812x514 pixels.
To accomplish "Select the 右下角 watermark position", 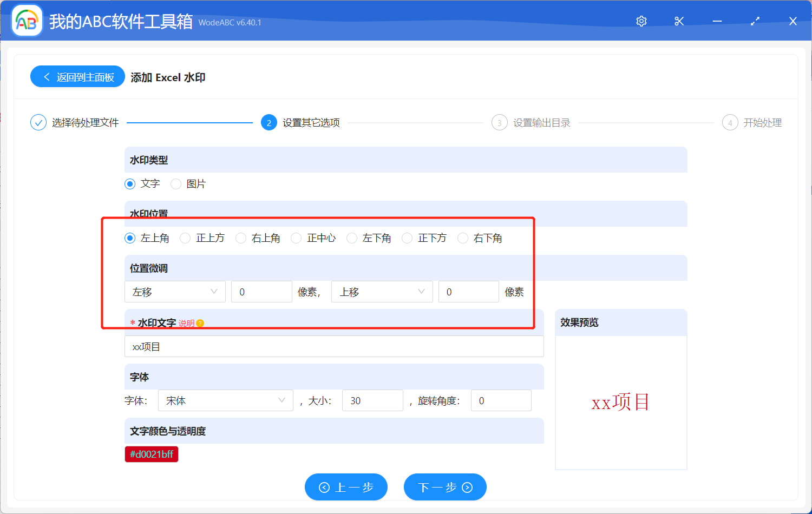I will pos(463,238).
